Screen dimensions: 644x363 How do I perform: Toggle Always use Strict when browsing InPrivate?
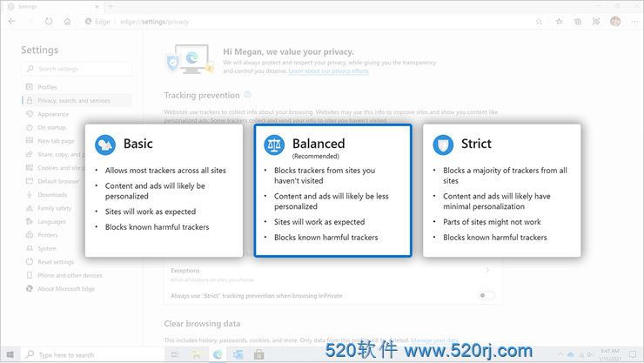click(x=486, y=295)
